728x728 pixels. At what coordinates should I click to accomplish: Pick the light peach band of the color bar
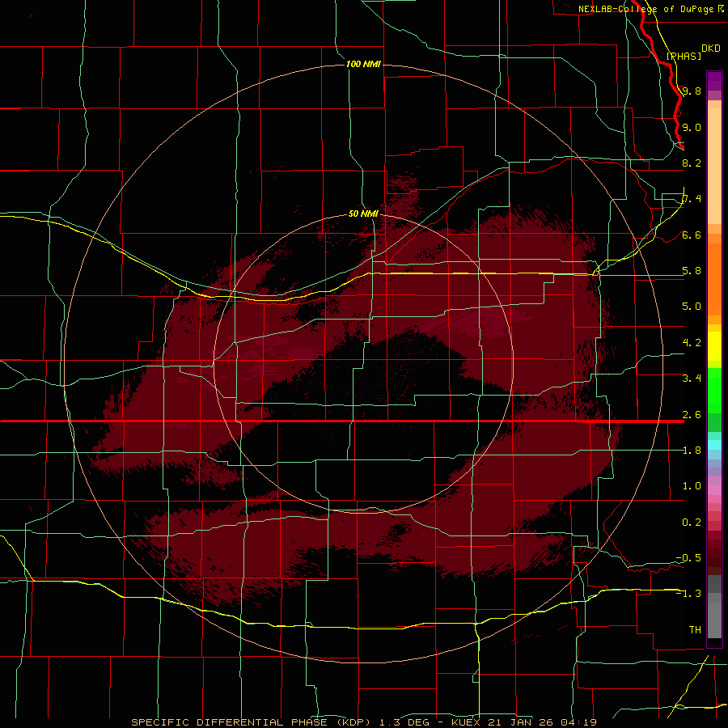pyautogui.click(x=714, y=166)
